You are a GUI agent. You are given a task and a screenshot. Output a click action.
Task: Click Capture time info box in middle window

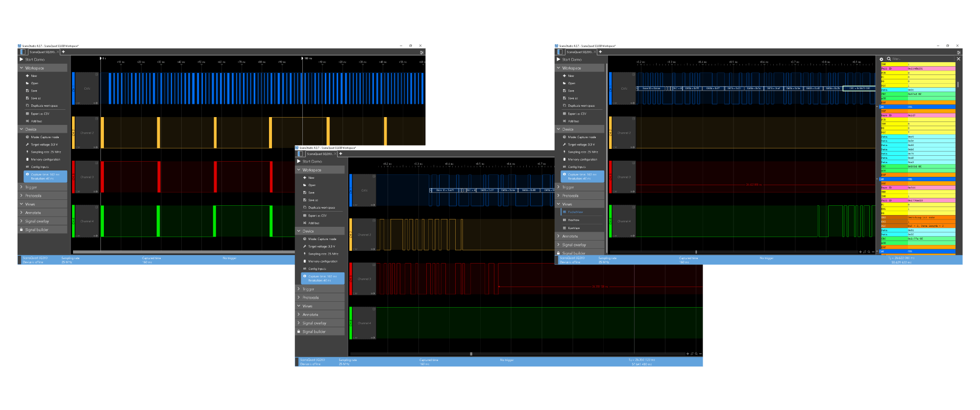point(322,278)
